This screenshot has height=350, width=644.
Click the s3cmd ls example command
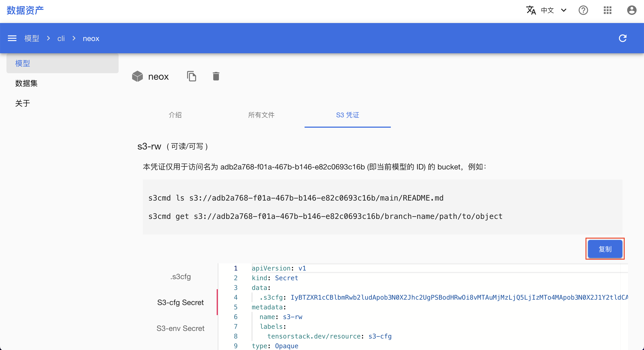[296, 198]
